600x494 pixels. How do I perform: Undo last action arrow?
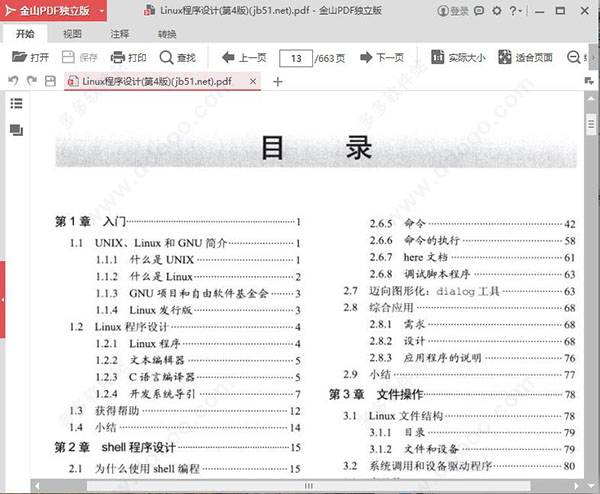click(13, 81)
